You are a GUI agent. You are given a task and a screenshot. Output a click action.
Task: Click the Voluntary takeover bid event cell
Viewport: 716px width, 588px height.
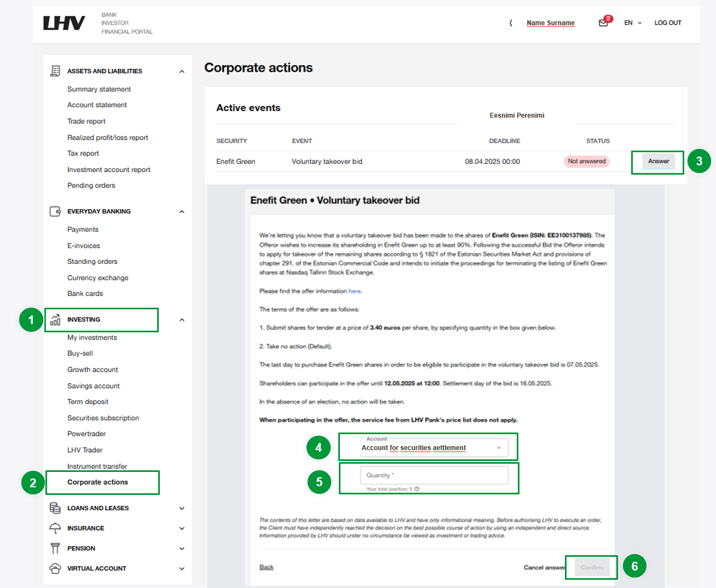(327, 162)
